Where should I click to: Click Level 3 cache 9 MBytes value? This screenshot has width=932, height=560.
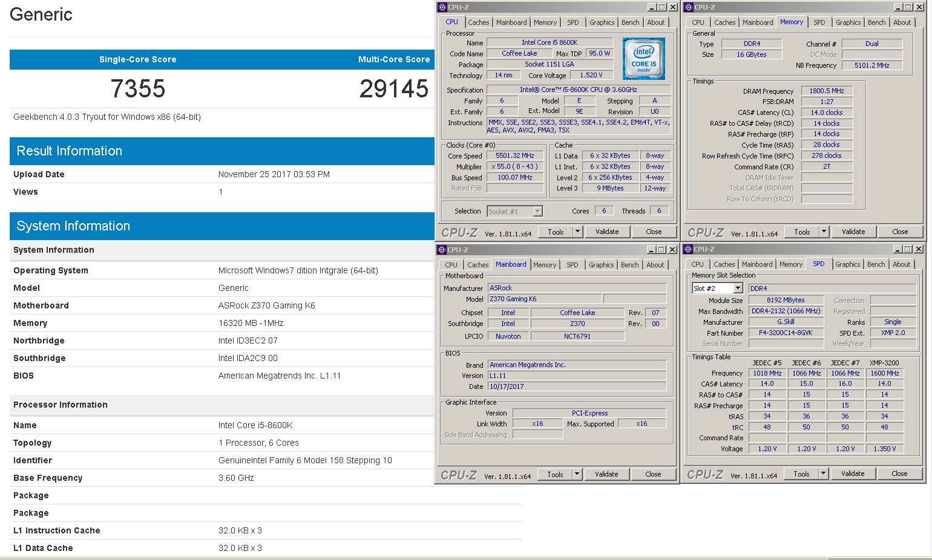point(610,189)
